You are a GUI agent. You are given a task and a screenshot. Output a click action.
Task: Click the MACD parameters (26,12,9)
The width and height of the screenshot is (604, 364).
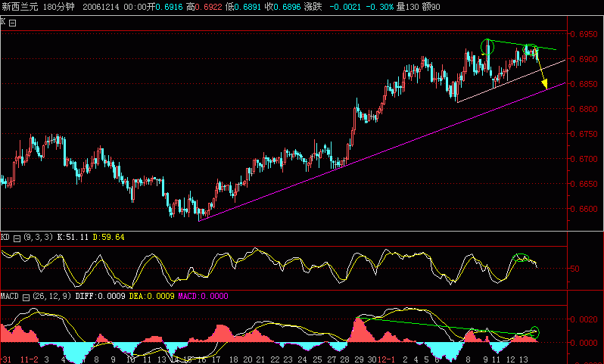click(x=52, y=296)
